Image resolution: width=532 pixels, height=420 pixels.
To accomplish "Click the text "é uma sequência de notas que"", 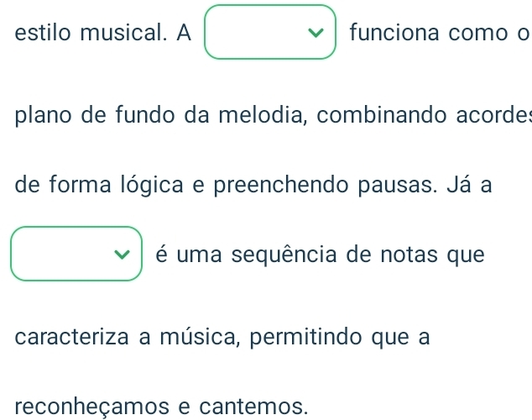I will [320, 254].
